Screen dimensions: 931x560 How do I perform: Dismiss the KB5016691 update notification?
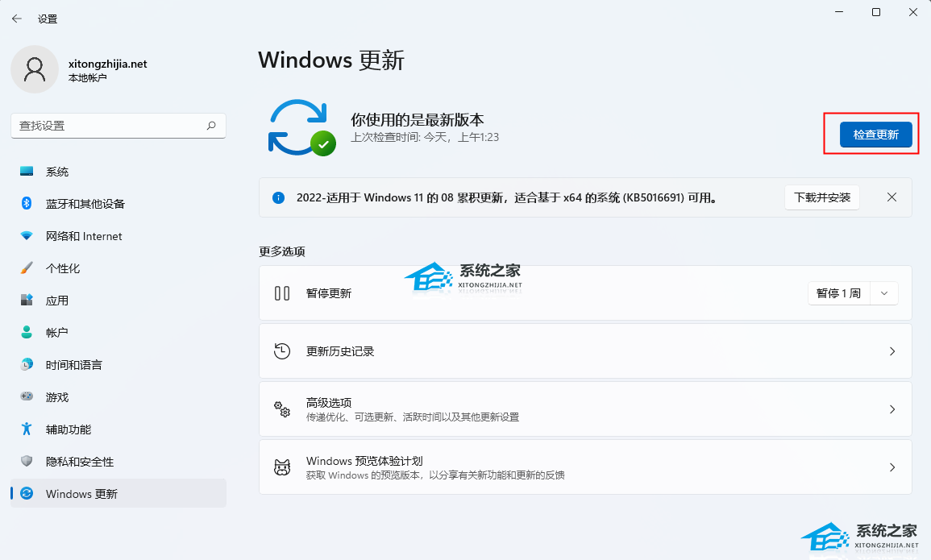(892, 197)
